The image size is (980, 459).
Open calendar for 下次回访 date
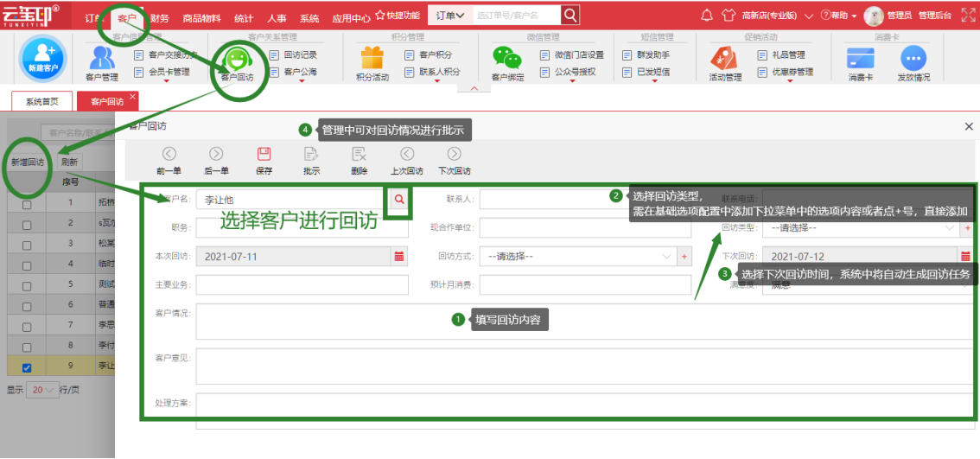(x=965, y=256)
